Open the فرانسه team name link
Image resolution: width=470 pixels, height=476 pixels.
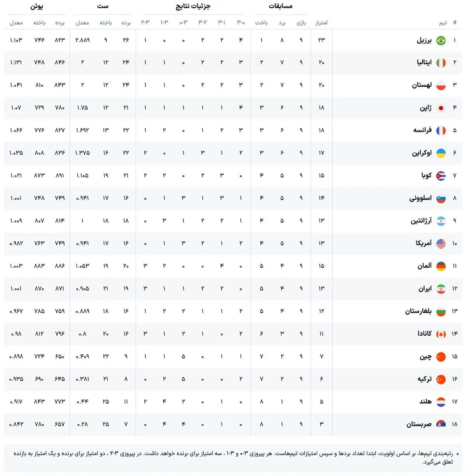422,130
